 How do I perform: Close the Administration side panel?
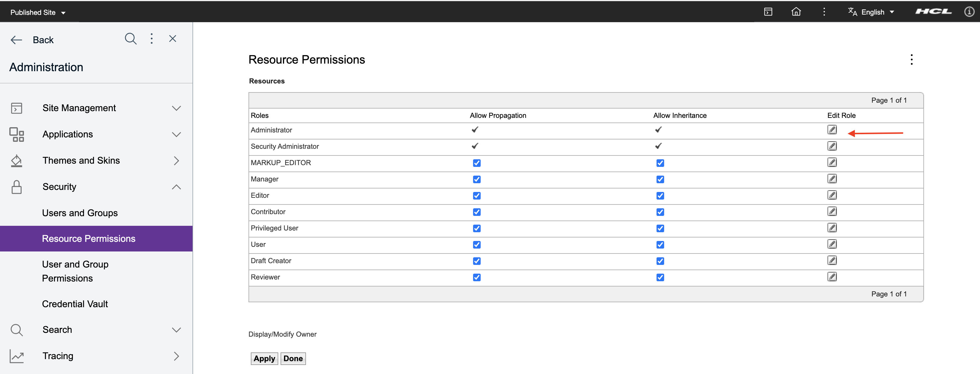pos(173,39)
